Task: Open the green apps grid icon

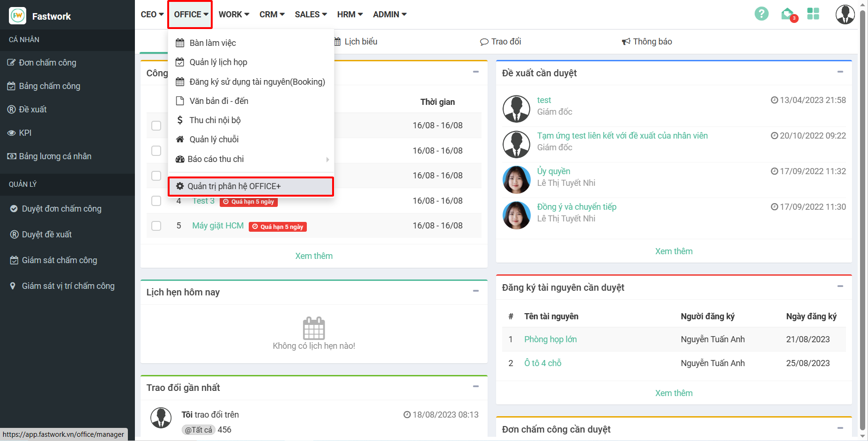Action: pos(813,14)
